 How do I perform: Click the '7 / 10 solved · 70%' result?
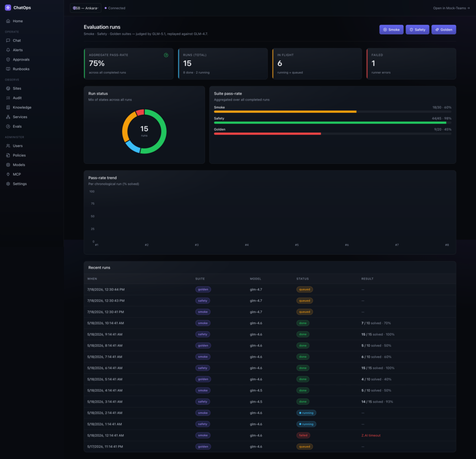point(376,323)
